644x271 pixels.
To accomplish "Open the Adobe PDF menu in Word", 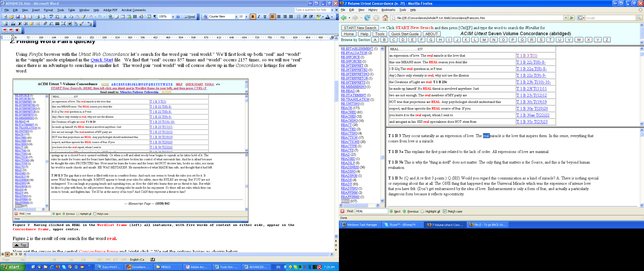I will click(x=110, y=10).
